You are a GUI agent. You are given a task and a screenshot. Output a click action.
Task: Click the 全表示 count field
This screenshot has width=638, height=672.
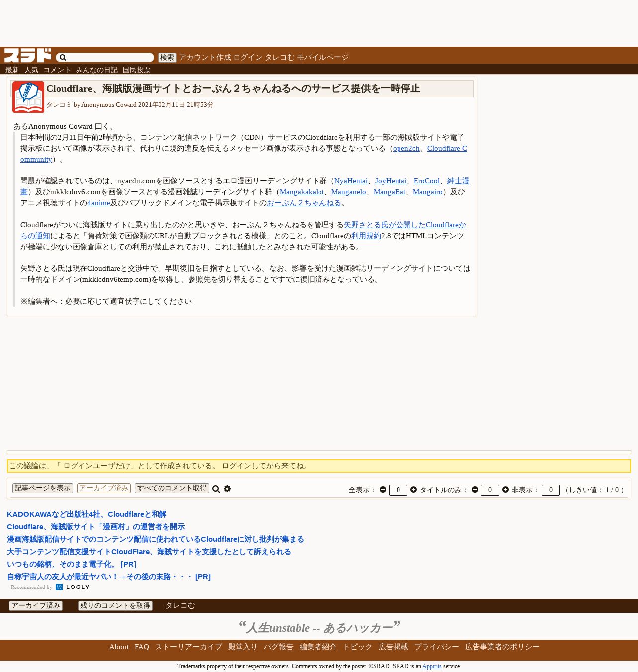click(x=398, y=490)
